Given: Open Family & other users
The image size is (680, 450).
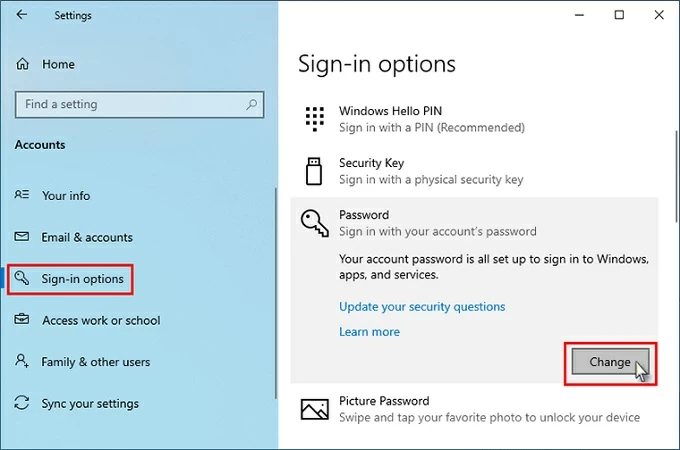Looking at the screenshot, I should 96,362.
